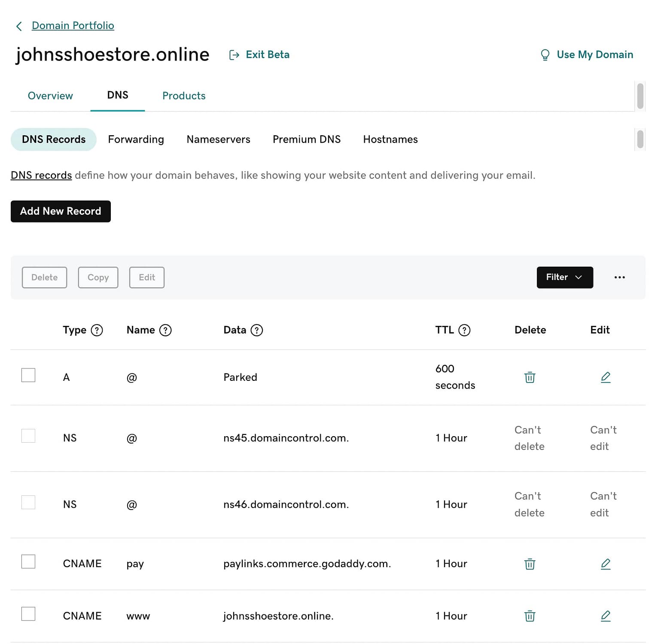Delete the www CNAME record
This screenshot has width=661, height=644.
coord(530,616)
